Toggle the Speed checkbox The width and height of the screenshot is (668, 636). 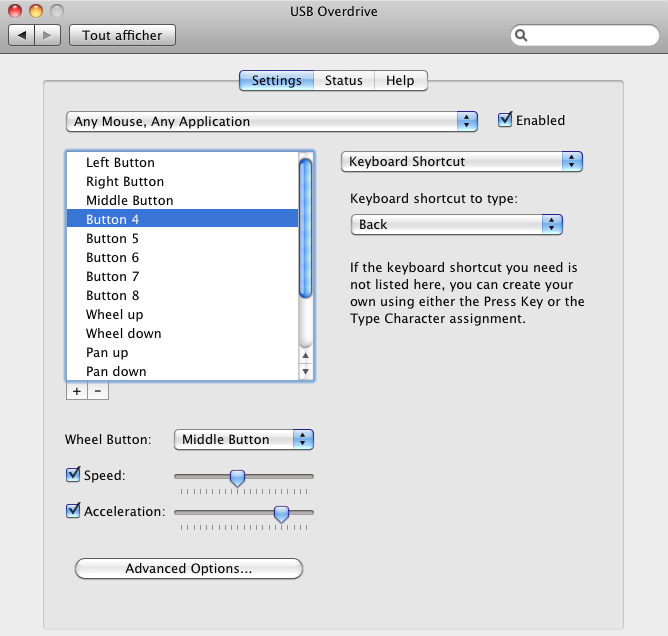coord(73,475)
